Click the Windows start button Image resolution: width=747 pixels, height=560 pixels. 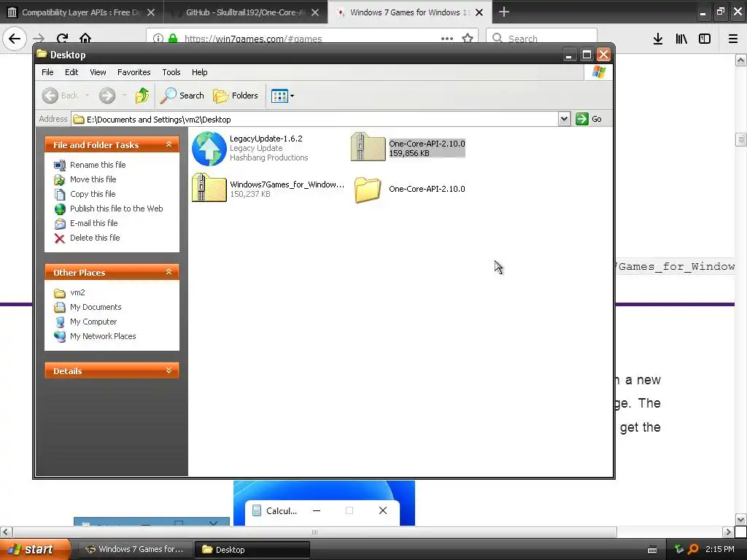pos(35,550)
